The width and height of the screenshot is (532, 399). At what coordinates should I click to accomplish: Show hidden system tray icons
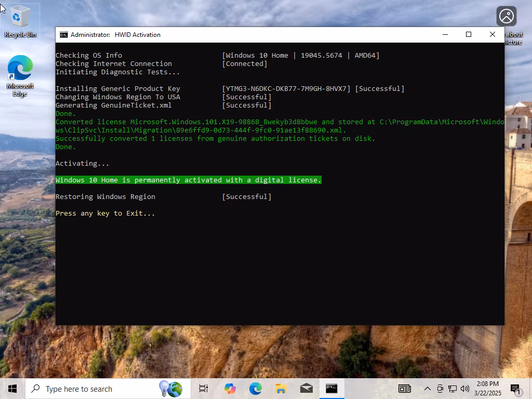(x=428, y=389)
